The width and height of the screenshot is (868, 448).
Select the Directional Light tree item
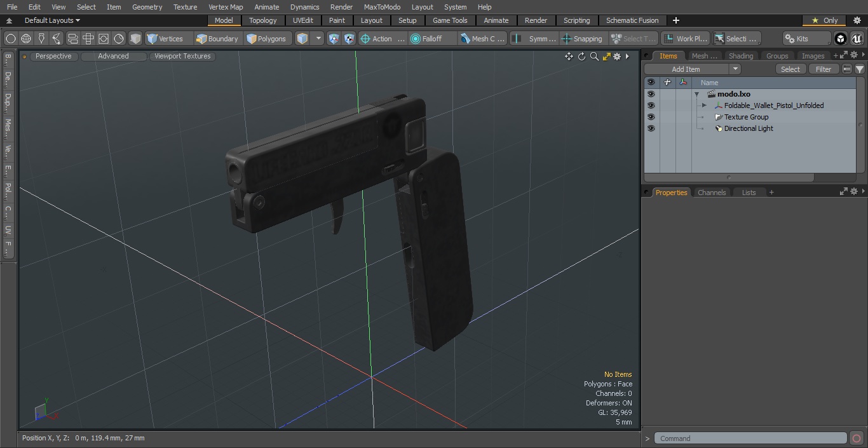749,128
